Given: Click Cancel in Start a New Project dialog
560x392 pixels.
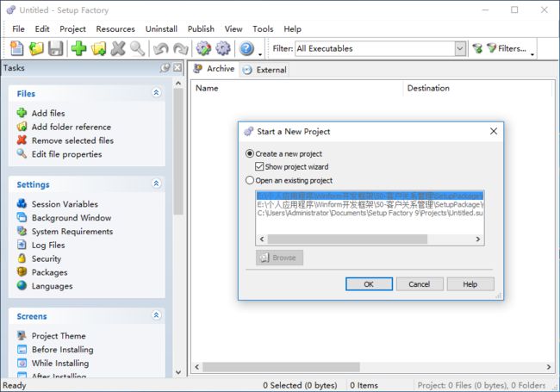Looking at the screenshot, I should click(420, 284).
